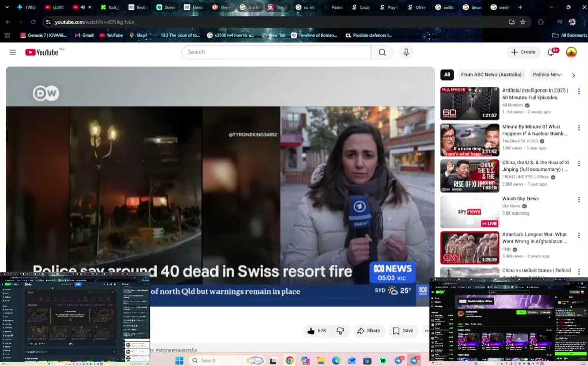Open the Chrome apps grid in bookmarks bar
588x366 pixels.
(7, 35)
